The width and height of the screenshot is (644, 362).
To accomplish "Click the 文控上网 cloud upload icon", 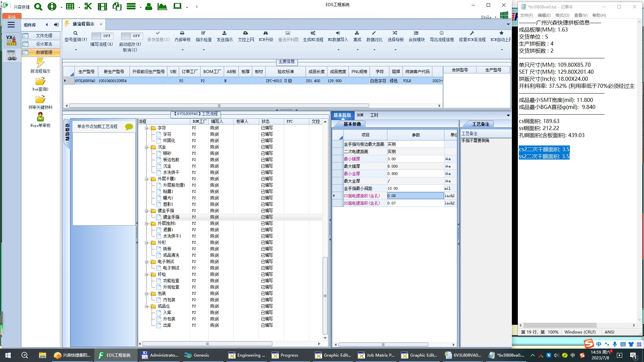I will [246, 33].
